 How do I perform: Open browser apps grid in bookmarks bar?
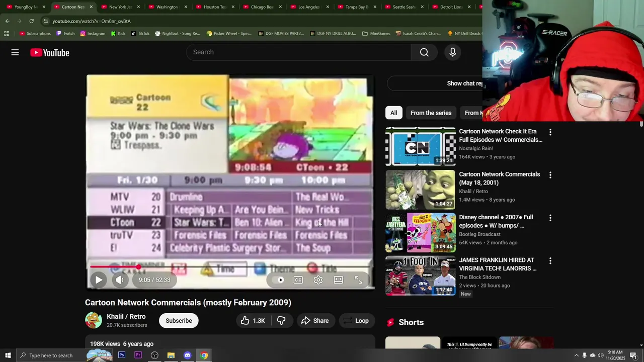click(7, 34)
